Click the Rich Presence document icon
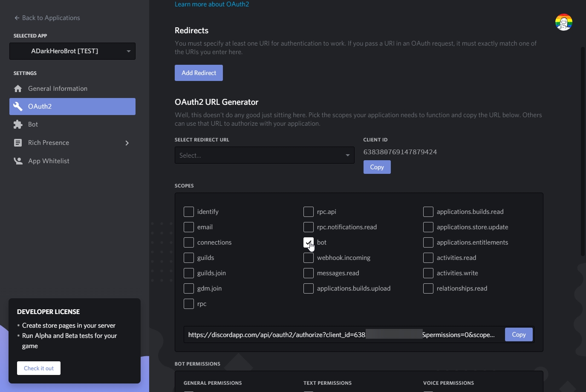 click(x=18, y=143)
